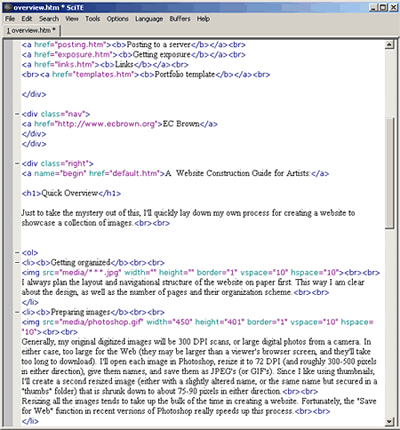The height and width of the screenshot is (430, 400).
Task: Fold the Getting organized li block
Action: pos(17,263)
